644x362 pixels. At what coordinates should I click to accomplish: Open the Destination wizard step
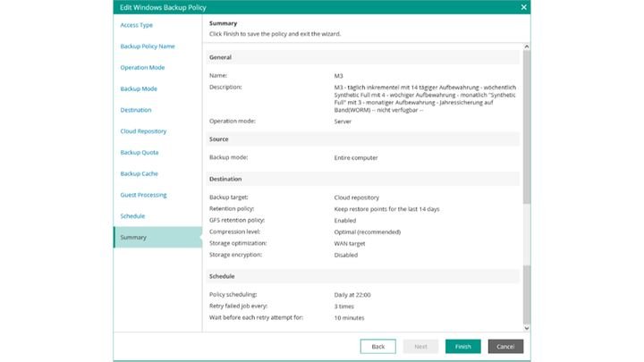136,110
